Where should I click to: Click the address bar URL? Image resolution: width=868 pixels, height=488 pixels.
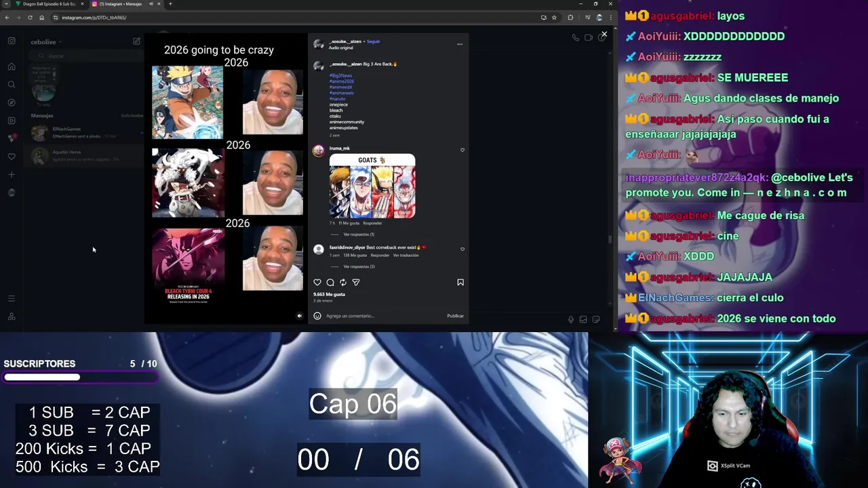pyautogui.click(x=94, y=18)
